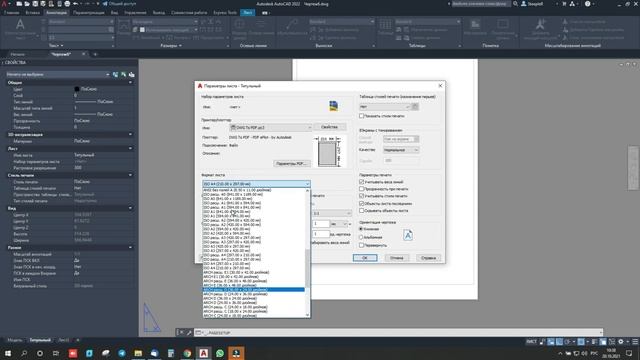Click the black color swatch in the Цвет row
This screenshot has width=640, height=360.
77,89
